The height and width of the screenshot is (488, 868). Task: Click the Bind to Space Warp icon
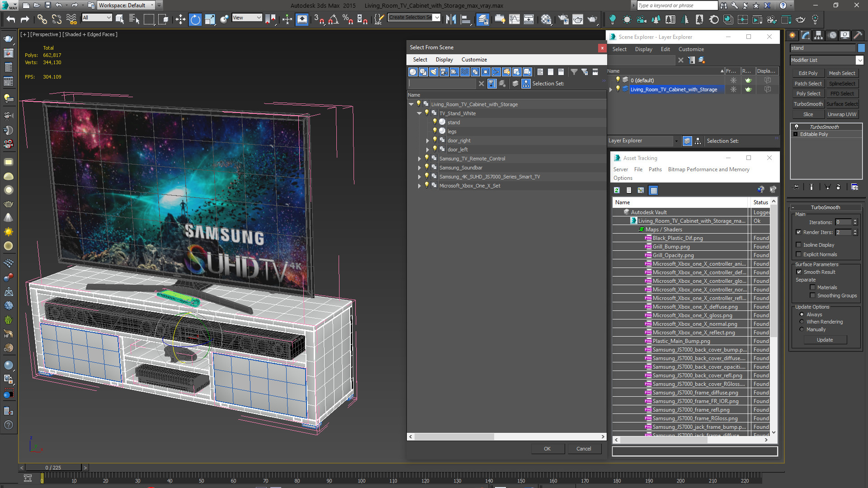point(71,19)
